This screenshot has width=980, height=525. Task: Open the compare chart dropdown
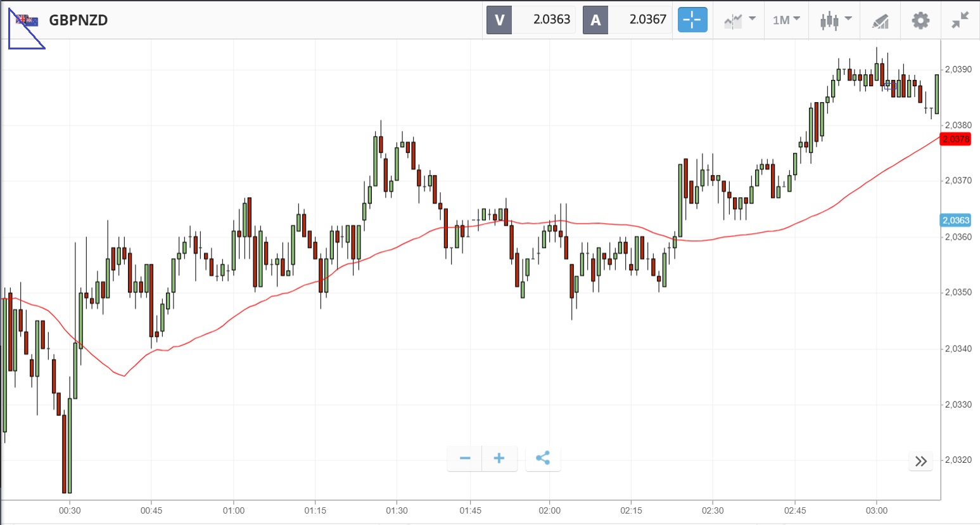click(739, 20)
